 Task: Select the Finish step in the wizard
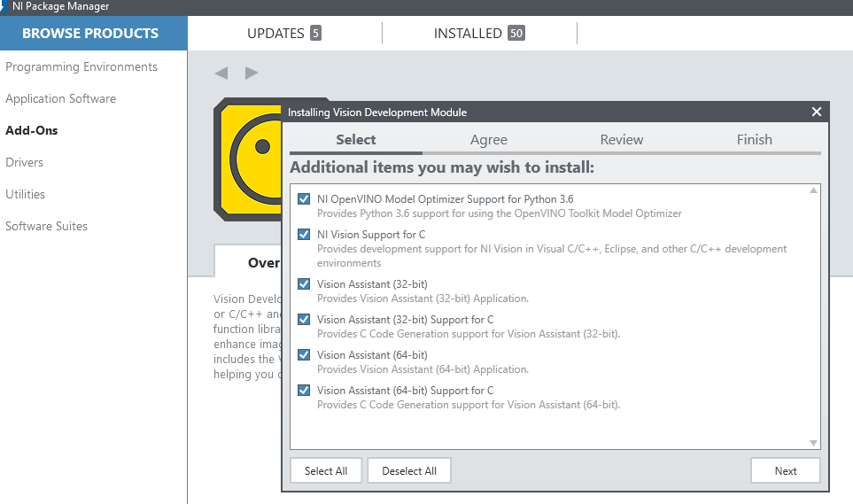(754, 140)
